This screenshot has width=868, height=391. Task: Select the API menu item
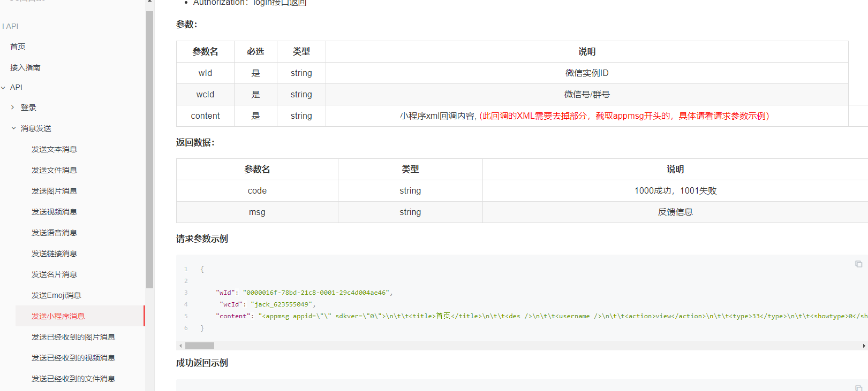click(16, 87)
